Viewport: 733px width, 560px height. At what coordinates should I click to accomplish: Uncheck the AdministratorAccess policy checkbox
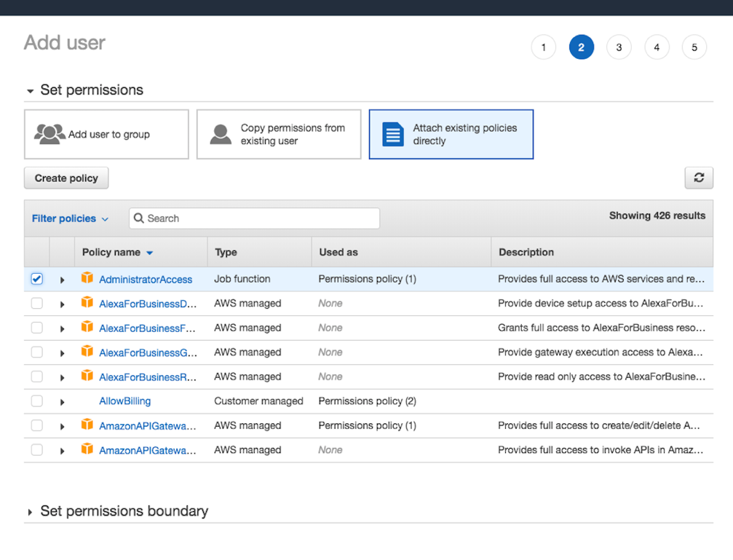click(x=37, y=279)
